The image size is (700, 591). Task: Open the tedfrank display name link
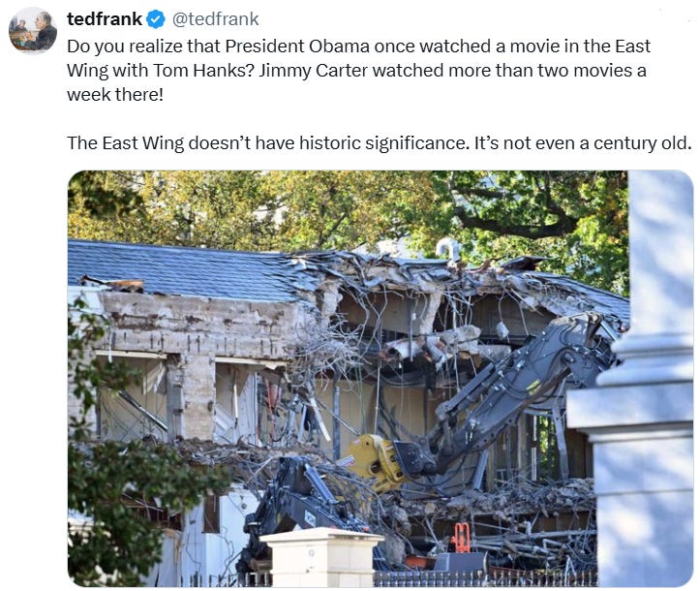105,19
